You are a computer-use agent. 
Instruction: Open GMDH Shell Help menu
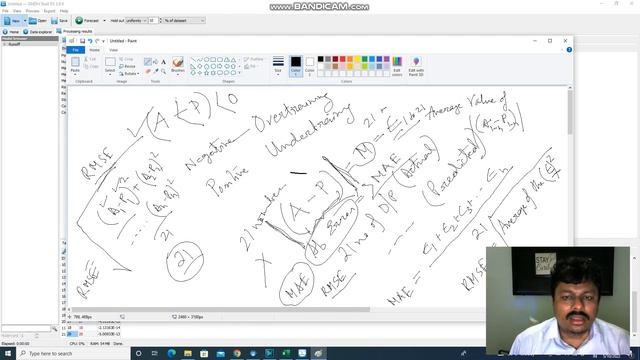64,11
